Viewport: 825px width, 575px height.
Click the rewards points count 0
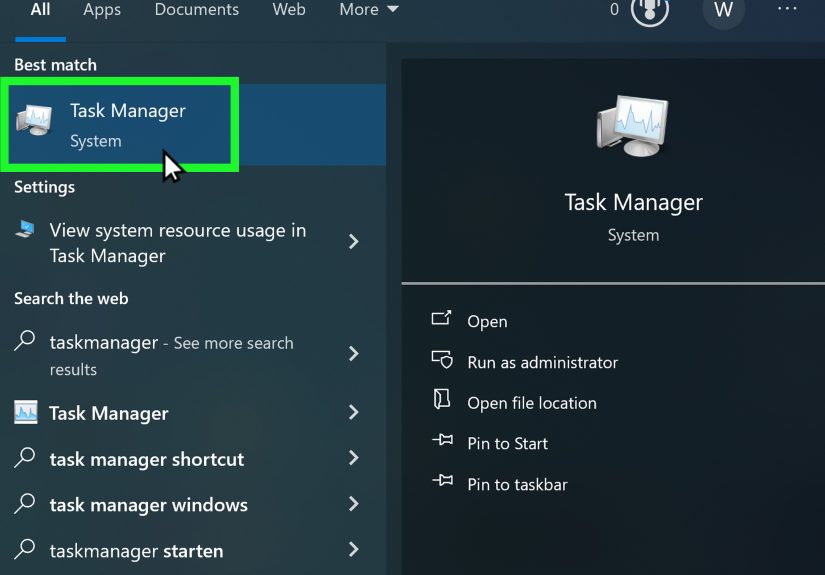tap(614, 9)
